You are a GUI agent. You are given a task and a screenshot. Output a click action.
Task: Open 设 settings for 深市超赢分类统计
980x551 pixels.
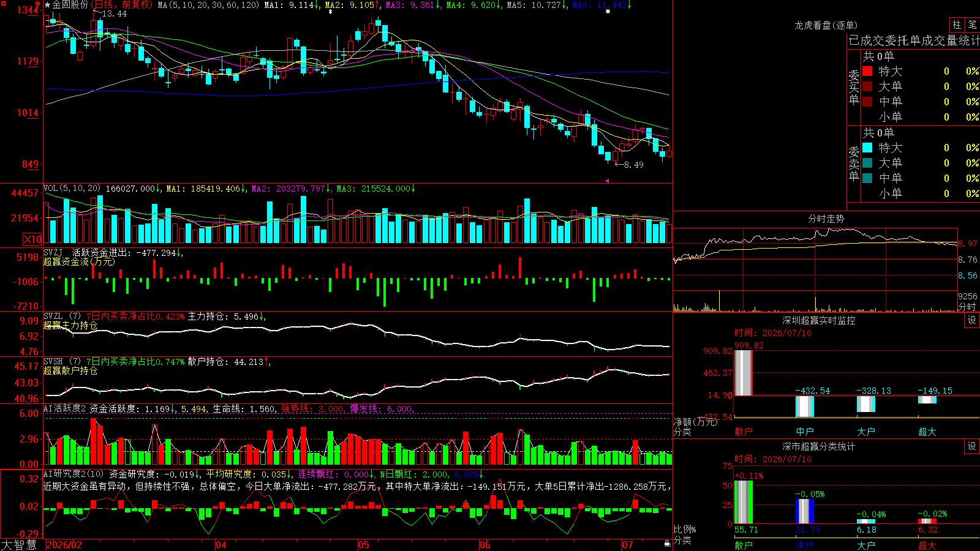pyautogui.click(x=972, y=446)
